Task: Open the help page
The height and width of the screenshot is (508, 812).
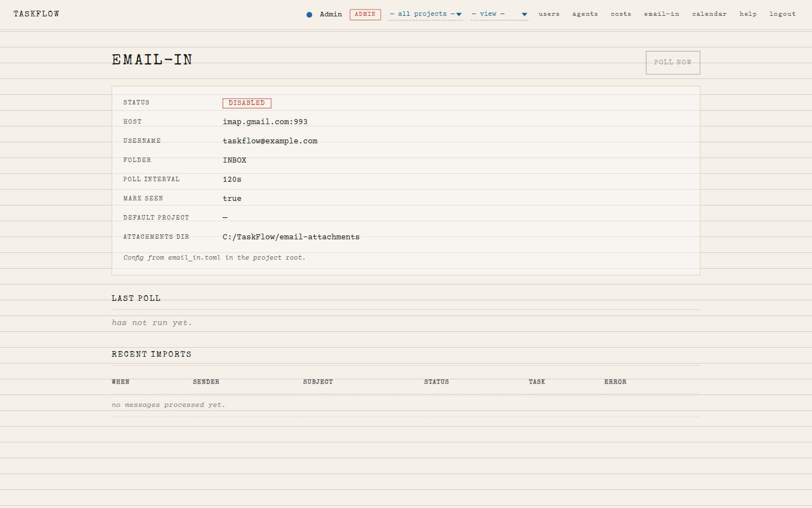Action: 748,14
